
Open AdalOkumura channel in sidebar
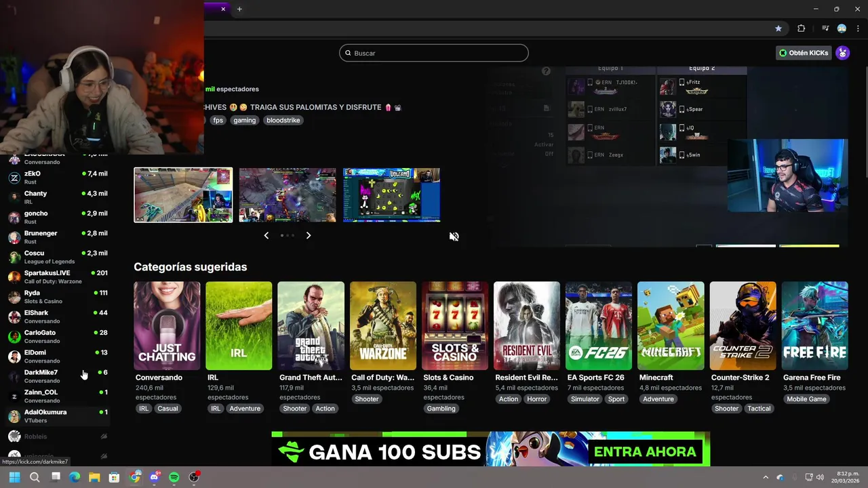(x=58, y=416)
